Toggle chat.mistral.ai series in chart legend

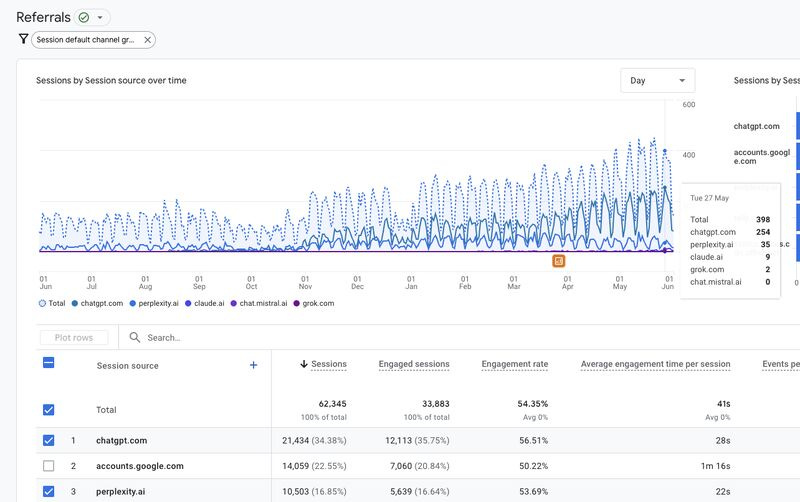[x=259, y=303]
